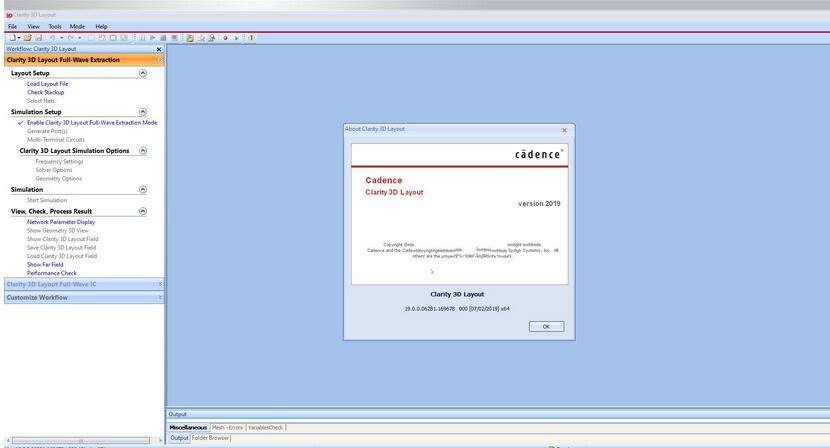Click the Pause simulation toolbar icon

(142, 38)
